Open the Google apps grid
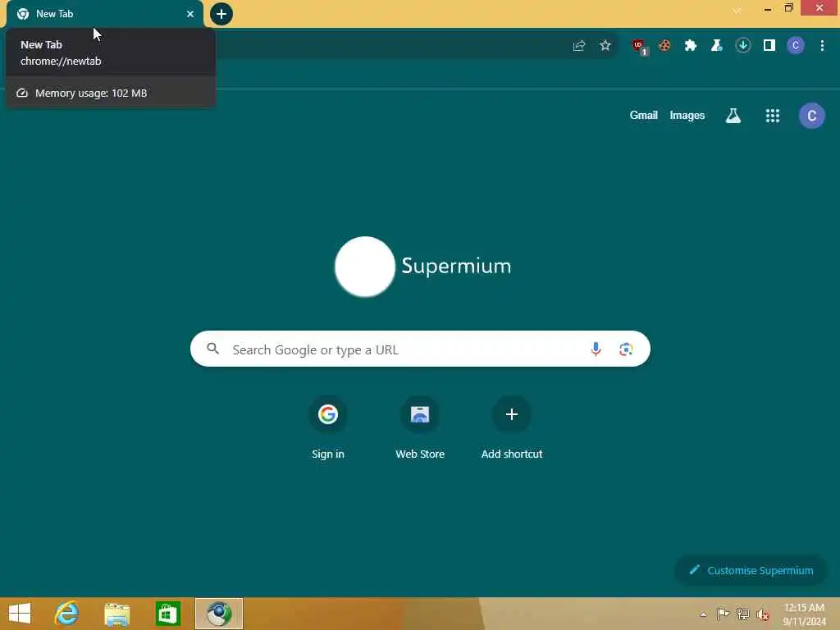This screenshot has height=630, width=840. pyautogui.click(x=773, y=116)
